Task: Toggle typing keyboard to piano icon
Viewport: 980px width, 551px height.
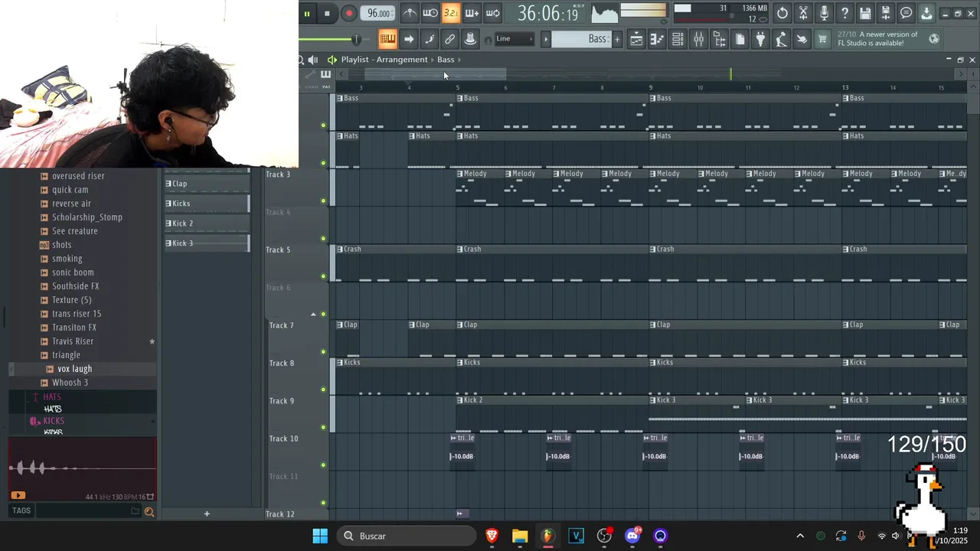Action: click(x=387, y=39)
